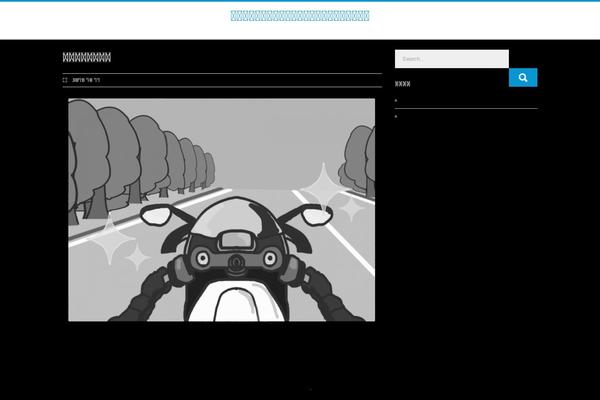Open the motorcycle illustration image
This screenshot has width=600, height=400.
coord(221,209)
